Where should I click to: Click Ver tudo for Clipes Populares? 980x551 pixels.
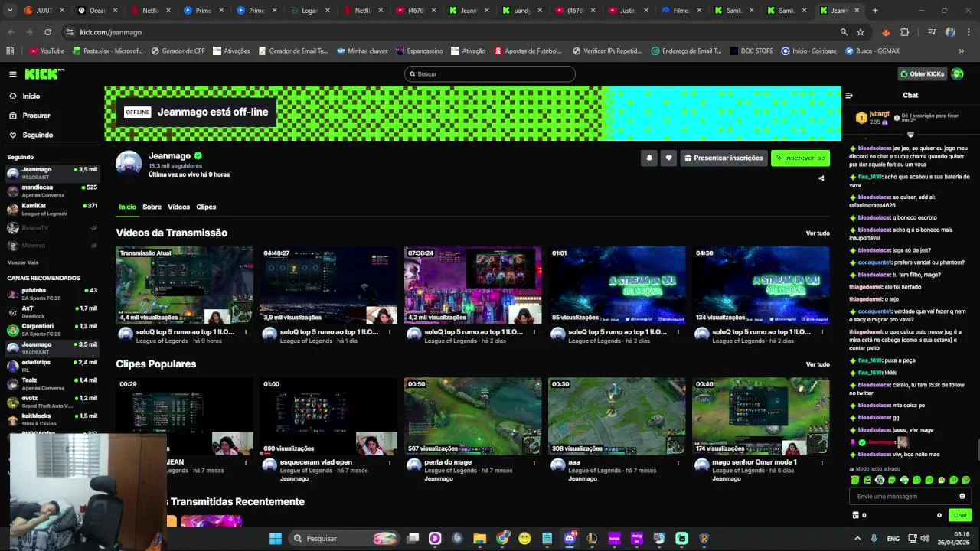[818, 364]
